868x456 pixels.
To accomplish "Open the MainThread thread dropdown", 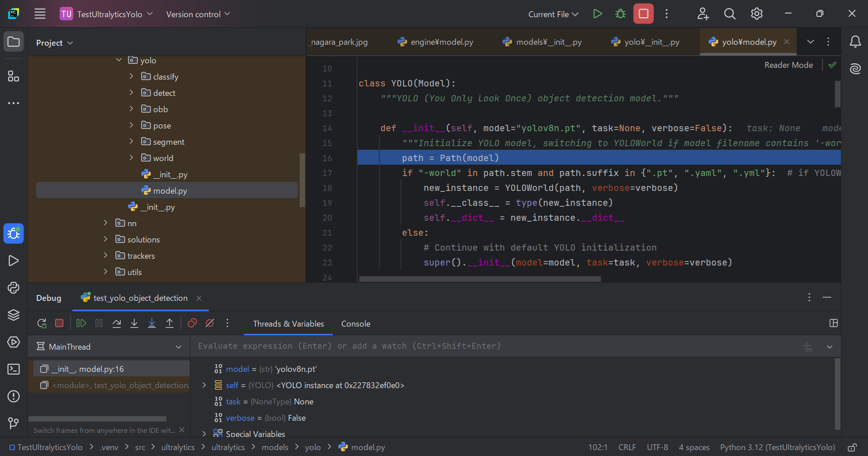I will [x=109, y=347].
